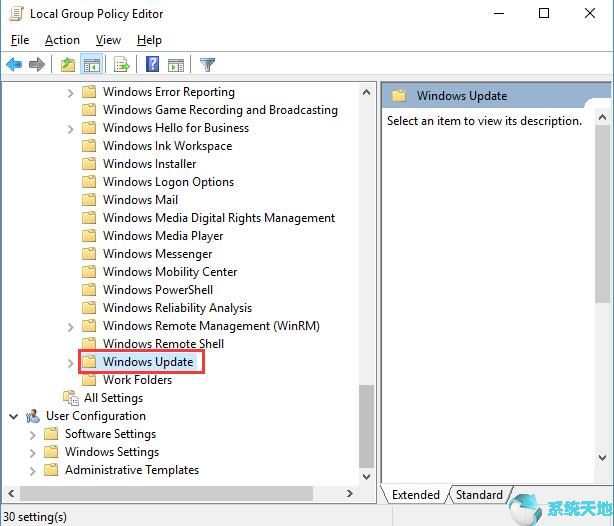614x526 pixels.
Task: Click the Local Group Policy Editor title icon
Action: pos(16,14)
